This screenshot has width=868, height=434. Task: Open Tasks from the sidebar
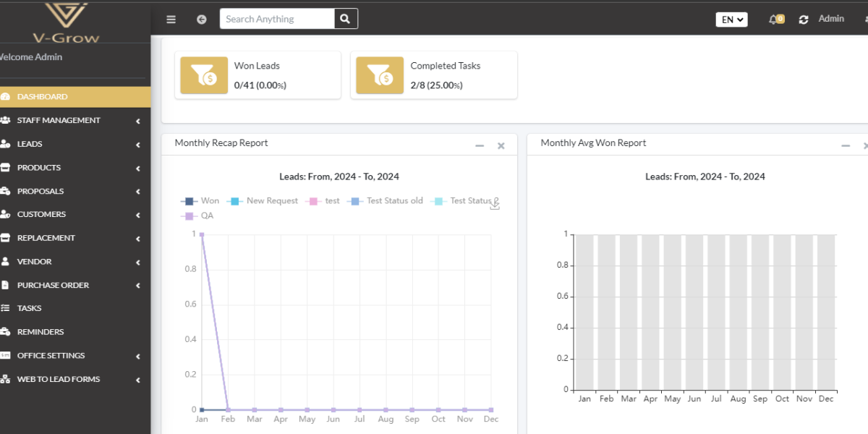(x=30, y=308)
